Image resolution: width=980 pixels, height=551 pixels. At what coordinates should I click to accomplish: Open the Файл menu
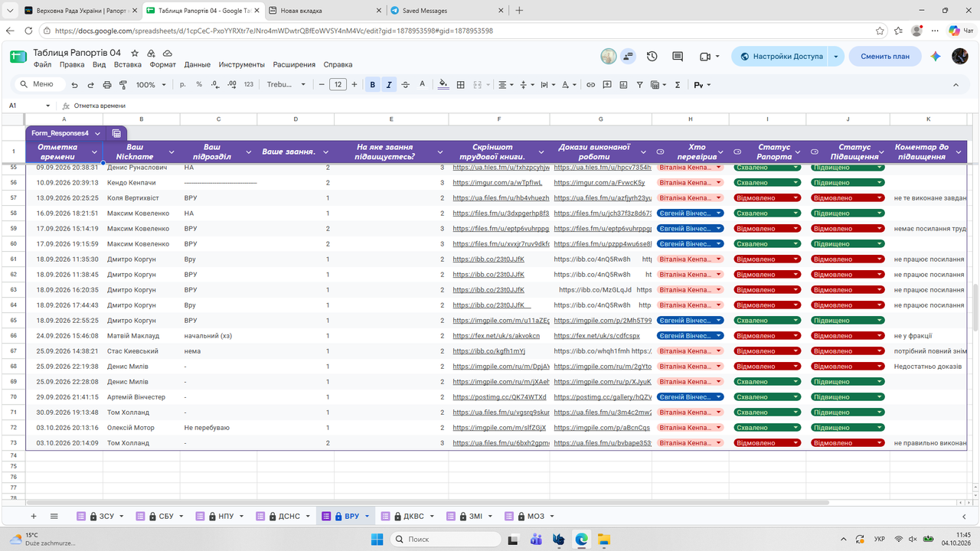pos(42,65)
